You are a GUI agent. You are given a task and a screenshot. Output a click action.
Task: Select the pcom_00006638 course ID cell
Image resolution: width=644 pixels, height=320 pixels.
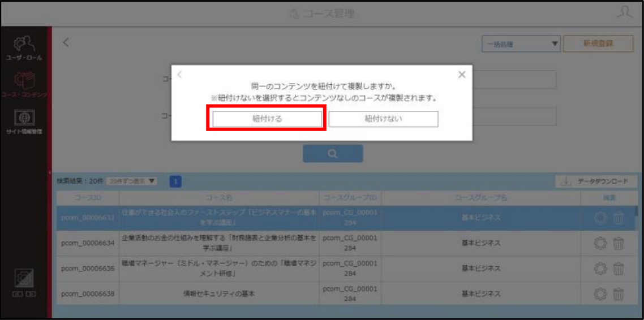[x=88, y=293]
